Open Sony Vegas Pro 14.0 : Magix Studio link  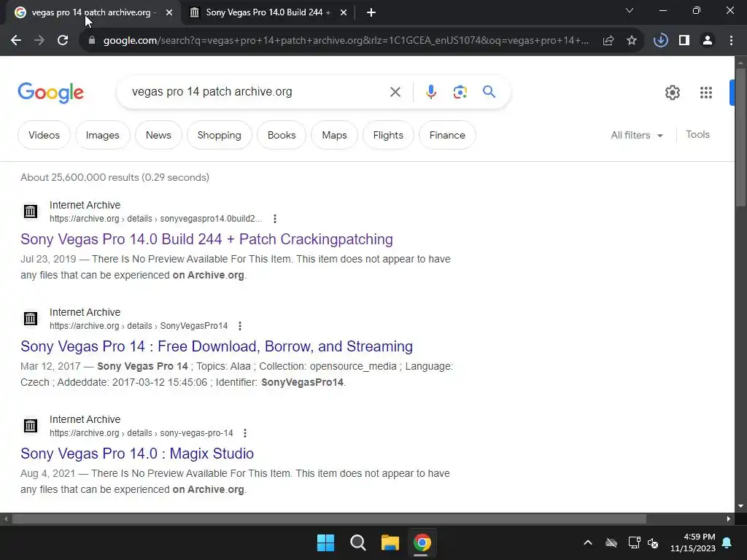pyautogui.click(x=137, y=454)
